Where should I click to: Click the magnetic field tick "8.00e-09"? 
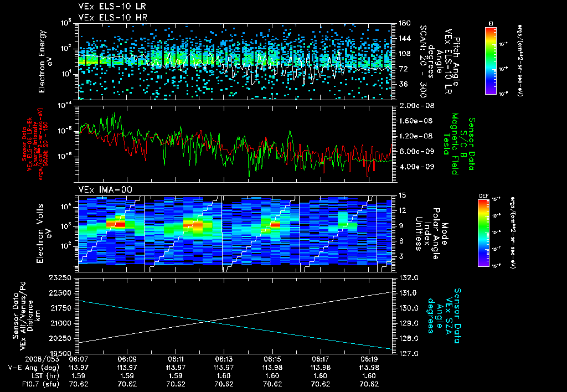(x=416, y=151)
